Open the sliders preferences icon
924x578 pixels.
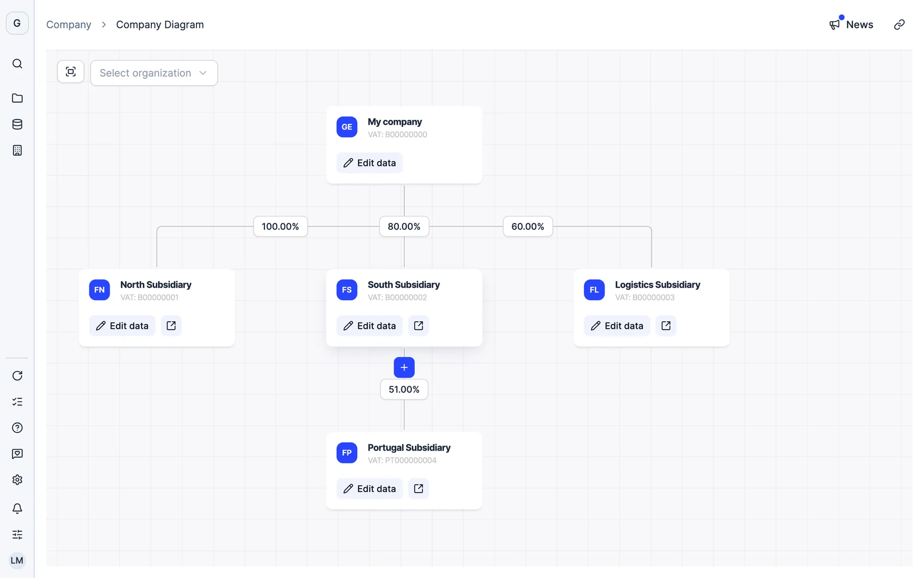click(17, 535)
